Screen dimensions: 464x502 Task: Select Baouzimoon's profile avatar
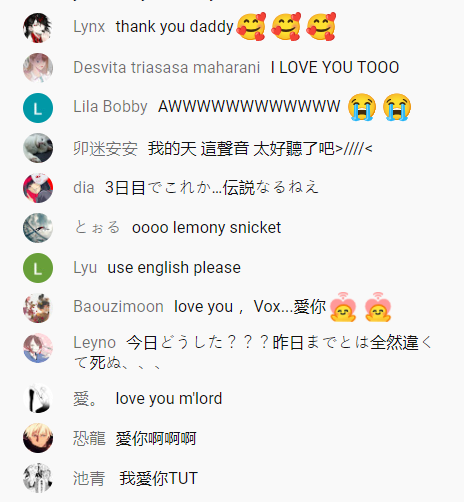coord(38,308)
